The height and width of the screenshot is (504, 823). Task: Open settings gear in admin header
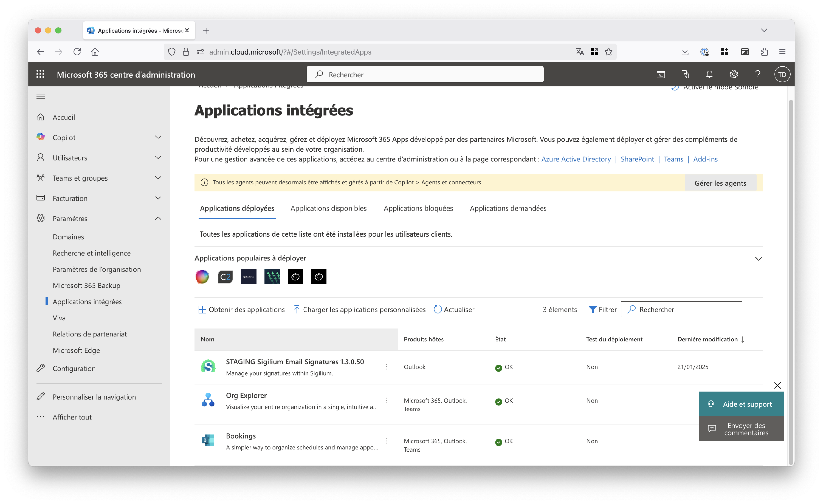click(x=734, y=74)
